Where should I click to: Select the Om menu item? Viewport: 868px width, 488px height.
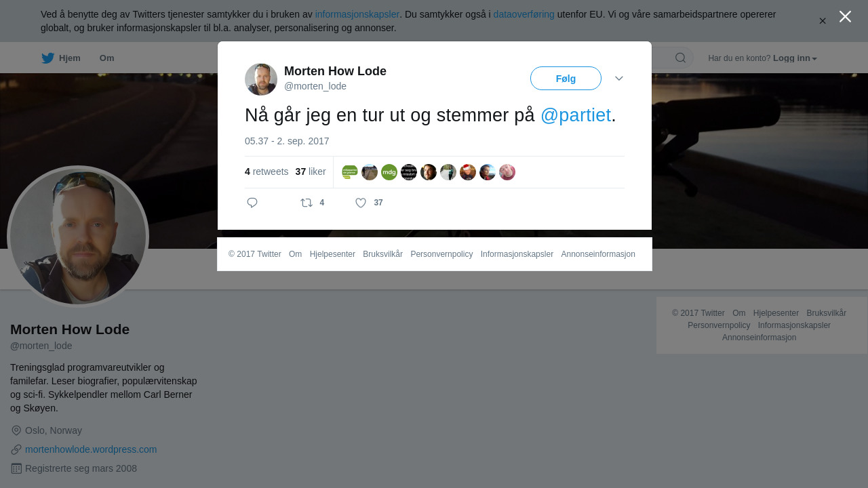(x=106, y=58)
